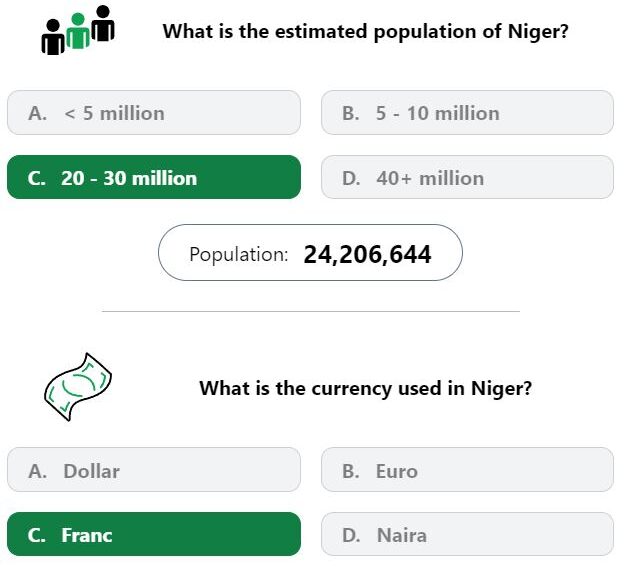624x570 pixels.
Task: Click the top-right black person figure
Action: (103, 23)
